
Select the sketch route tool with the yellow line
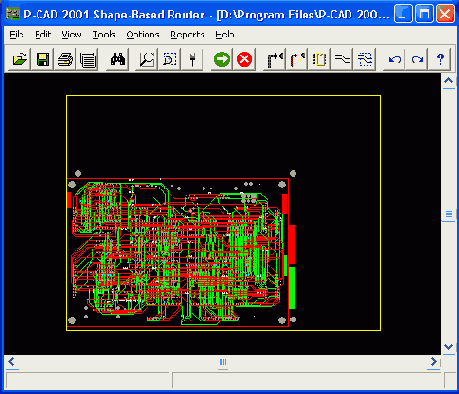pyautogui.click(x=297, y=60)
